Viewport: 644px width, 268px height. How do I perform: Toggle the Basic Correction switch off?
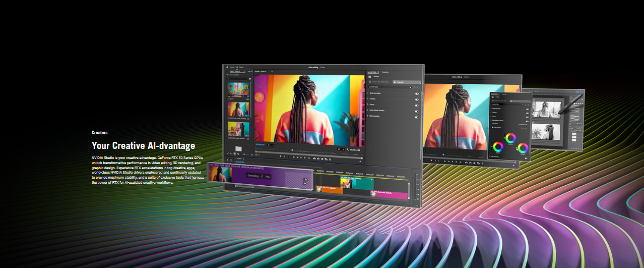(417, 93)
